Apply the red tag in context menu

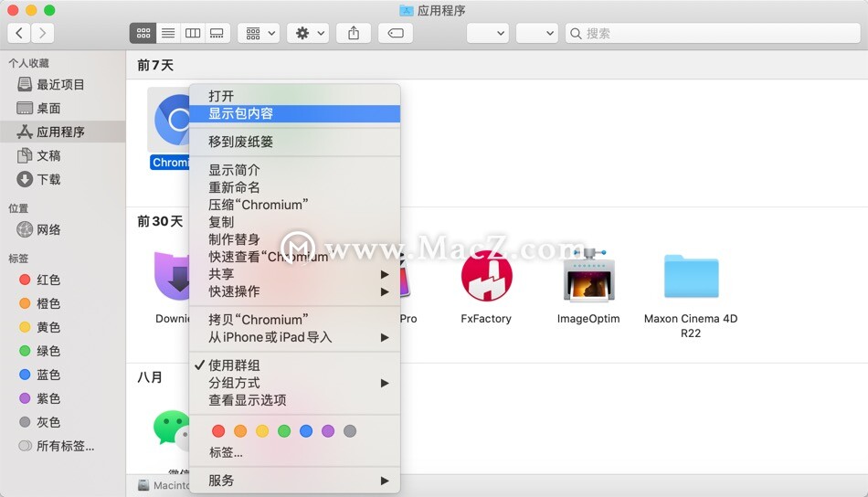(x=218, y=431)
